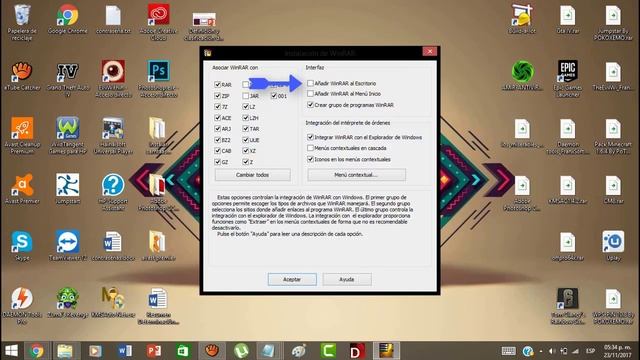Viewport: 640px width, 360px height.
Task: Confirm with the Aceptar button
Action: click(x=292, y=279)
